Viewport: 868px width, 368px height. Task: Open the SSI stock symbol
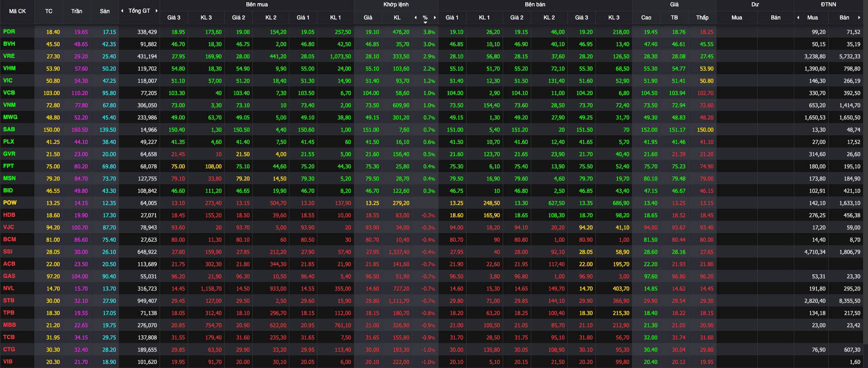click(8, 252)
